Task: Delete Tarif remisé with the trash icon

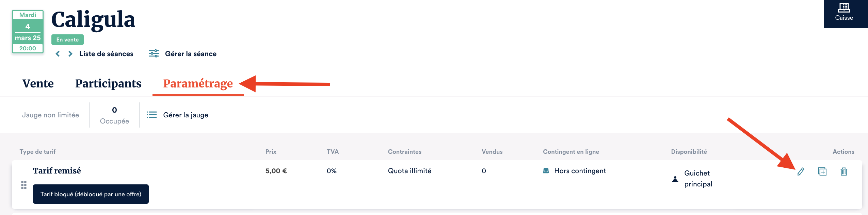Action: [844, 171]
